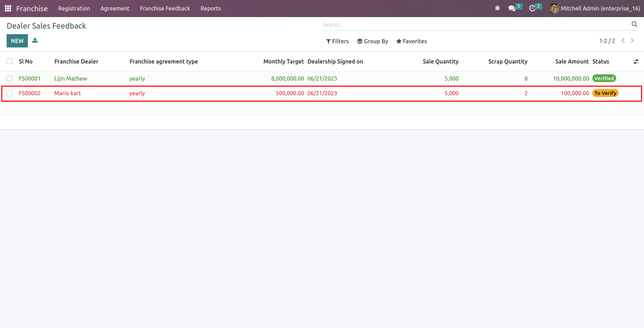Open record FS00001

tap(30, 79)
